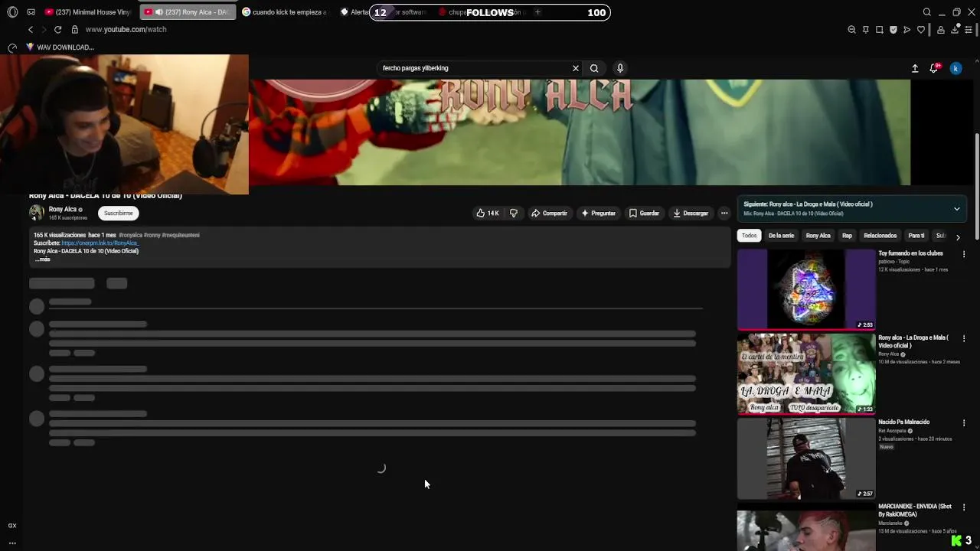Screen dimensions: 980x551
Task: Open the extensions icon in toolbar
Action: (941, 30)
